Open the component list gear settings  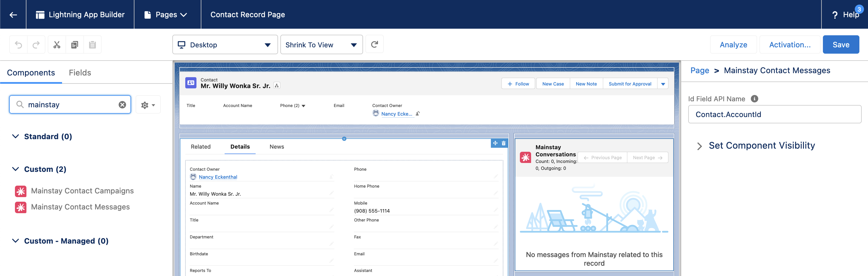pyautogui.click(x=148, y=105)
